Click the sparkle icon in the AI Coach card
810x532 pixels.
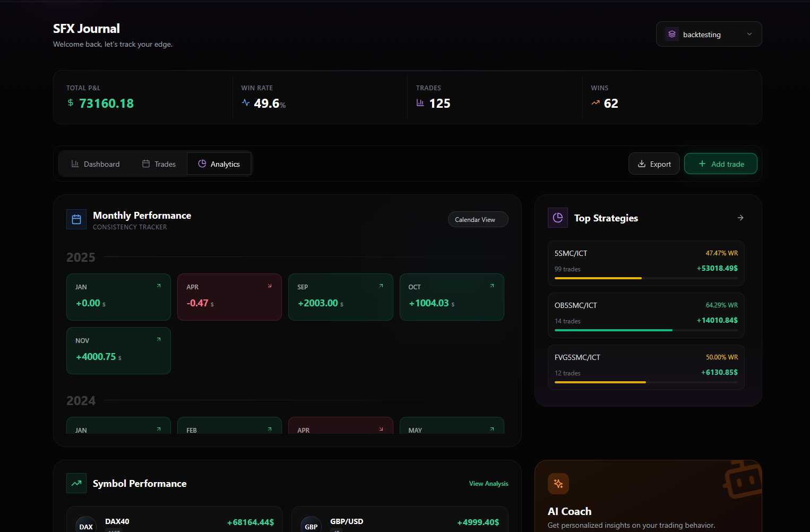point(558,483)
